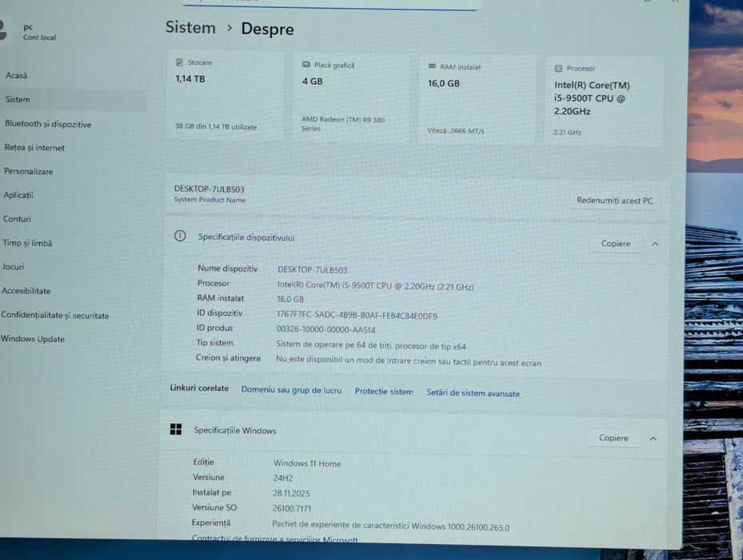Viewport: 743px width, 560px height.
Task: Click the pc Cont local account name
Action: point(39,32)
